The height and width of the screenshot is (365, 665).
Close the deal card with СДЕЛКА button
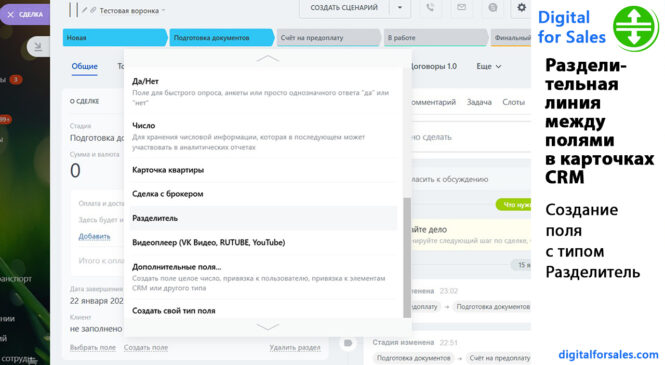(x=25, y=14)
